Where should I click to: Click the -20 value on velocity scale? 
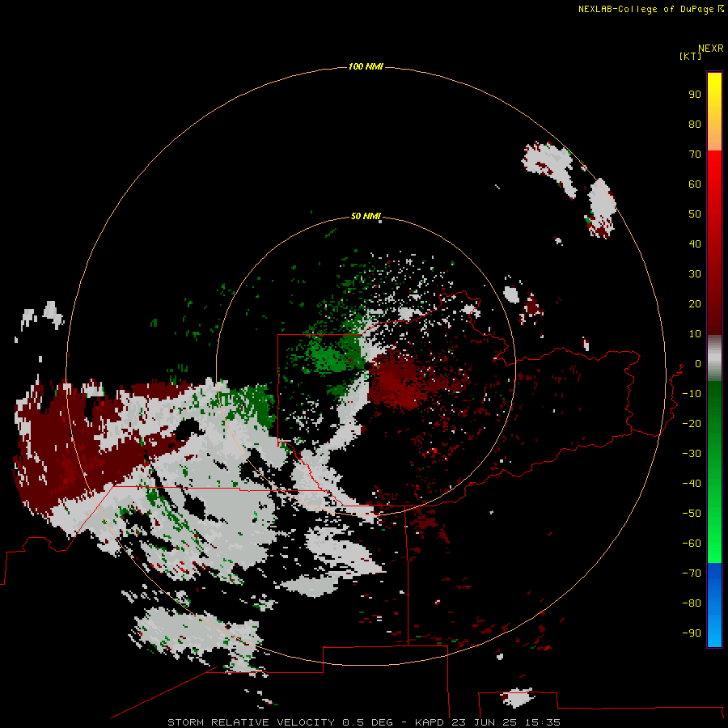point(692,423)
